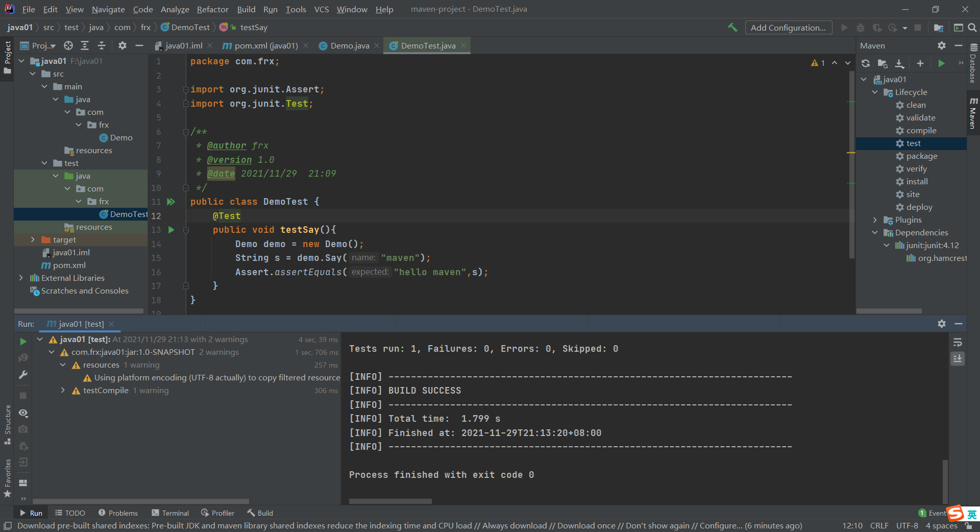Open Favorites side tool window

[x=7, y=478]
